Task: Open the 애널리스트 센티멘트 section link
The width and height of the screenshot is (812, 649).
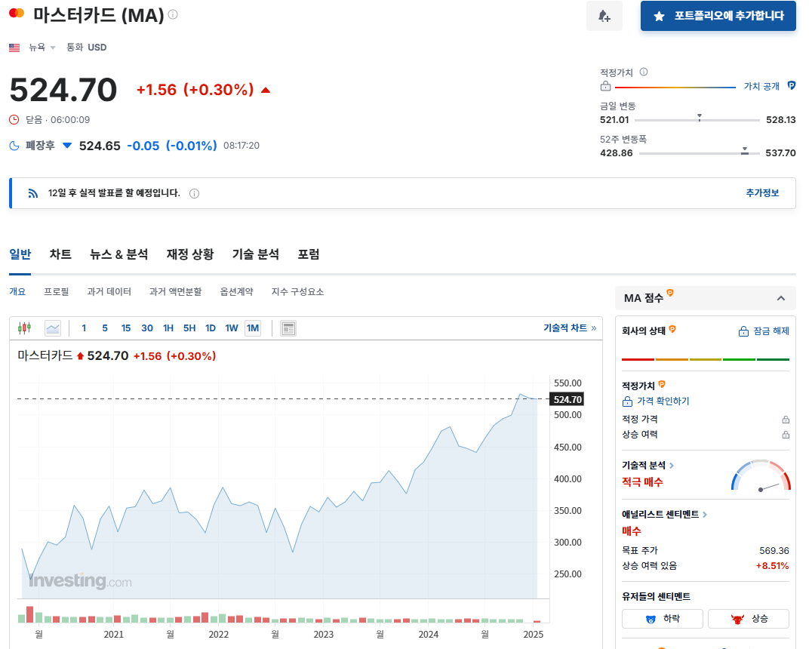Action: click(x=664, y=515)
